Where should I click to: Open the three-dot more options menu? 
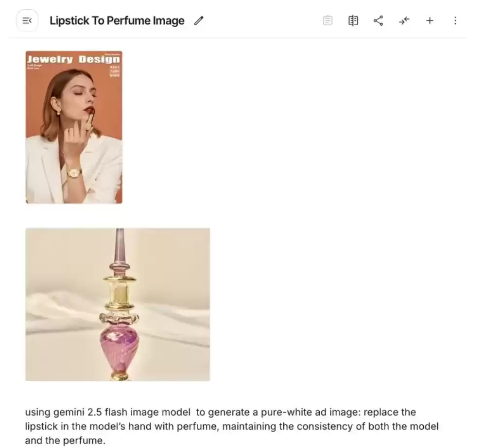(455, 21)
